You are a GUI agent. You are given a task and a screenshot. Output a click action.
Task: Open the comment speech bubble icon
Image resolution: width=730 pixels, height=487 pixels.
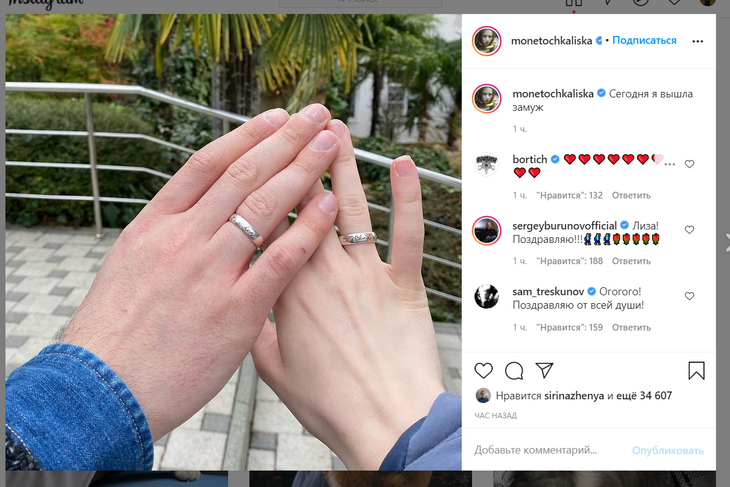pos(514,371)
